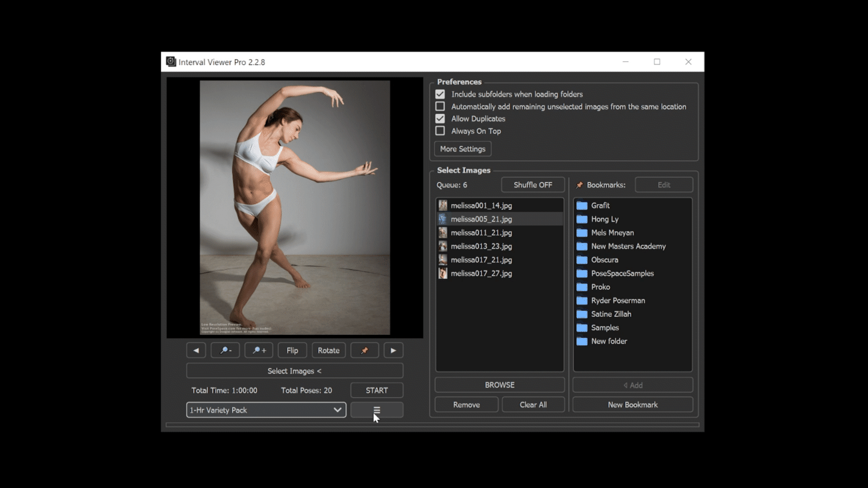This screenshot has height=488, width=868.
Task: Show previous image with left arrow
Action: pyautogui.click(x=196, y=350)
